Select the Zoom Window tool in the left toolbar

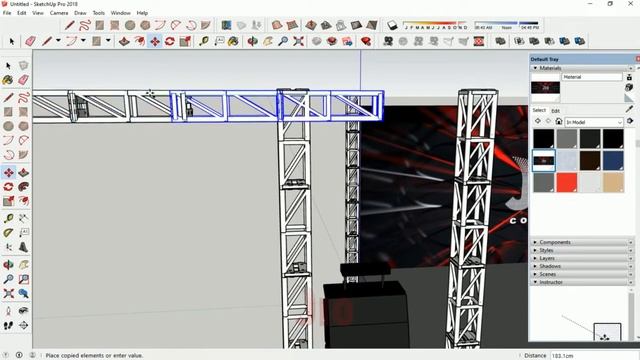click(23, 279)
